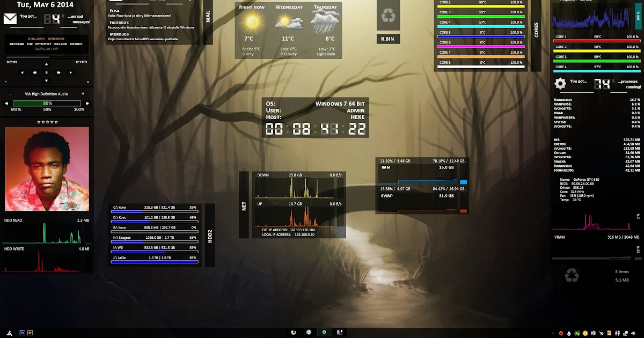Click volume-up double arrow right of bar
This screenshot has width=644, height=338.
(86, 103)
